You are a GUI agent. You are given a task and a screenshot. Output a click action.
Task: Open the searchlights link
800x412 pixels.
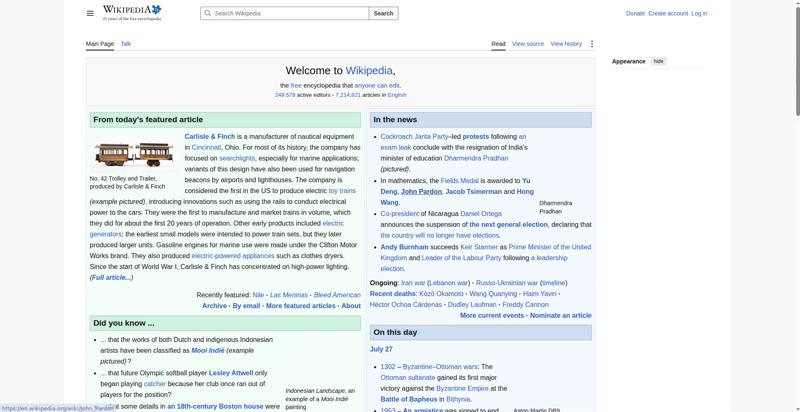[237, 158]
